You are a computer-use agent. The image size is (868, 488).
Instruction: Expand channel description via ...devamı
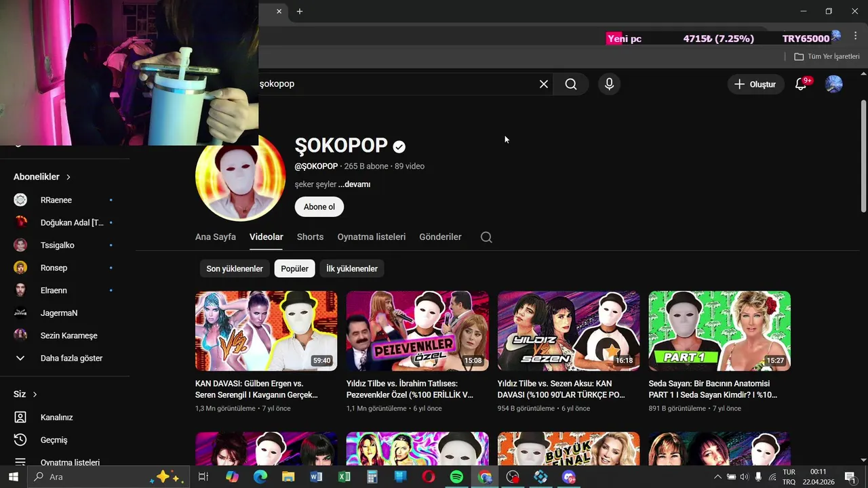tap(354, 184)
